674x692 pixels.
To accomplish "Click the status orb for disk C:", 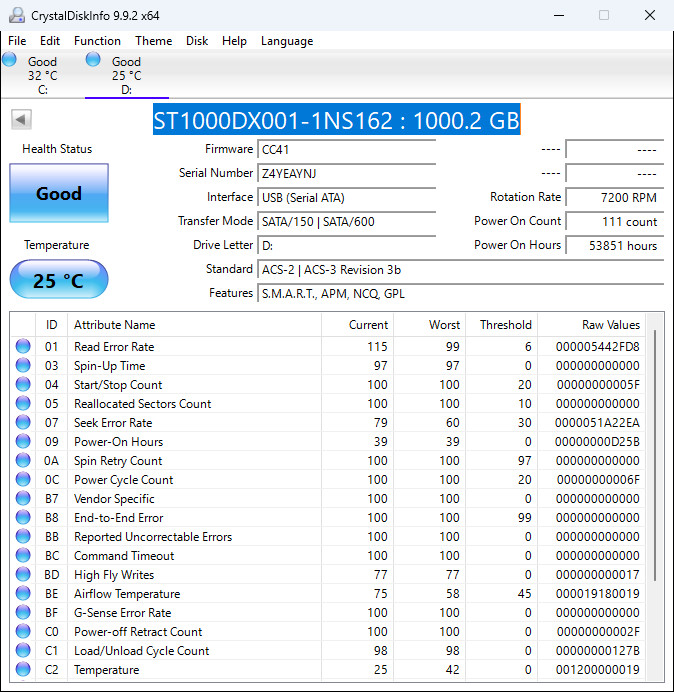I will tap(9, 59).
